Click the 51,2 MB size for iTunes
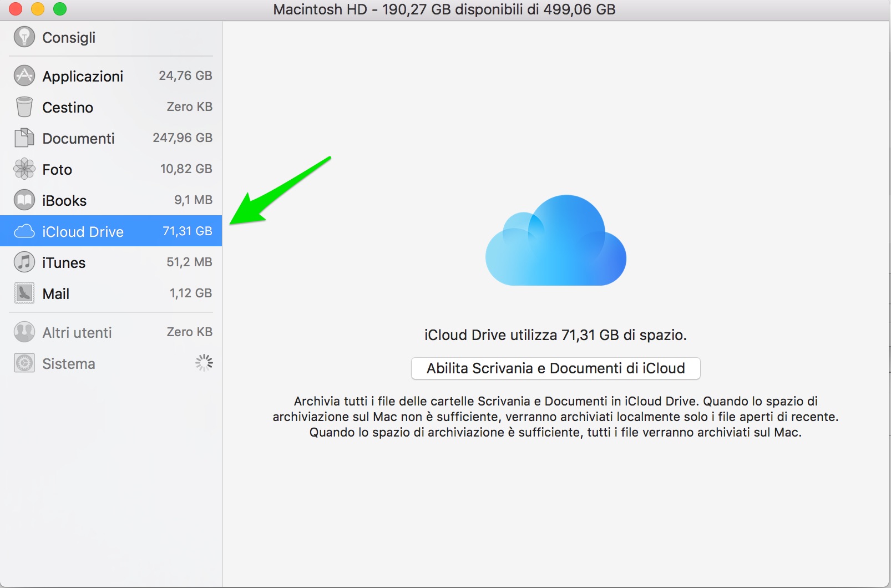Image resolution: width=891 pixels, height=588 pixels. pyautogui.click(x=189, y=262)
